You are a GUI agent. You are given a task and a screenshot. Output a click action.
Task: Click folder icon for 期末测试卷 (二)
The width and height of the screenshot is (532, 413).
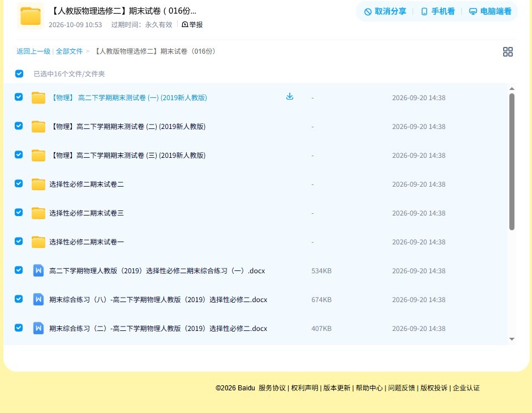click(x=38, y=127)
